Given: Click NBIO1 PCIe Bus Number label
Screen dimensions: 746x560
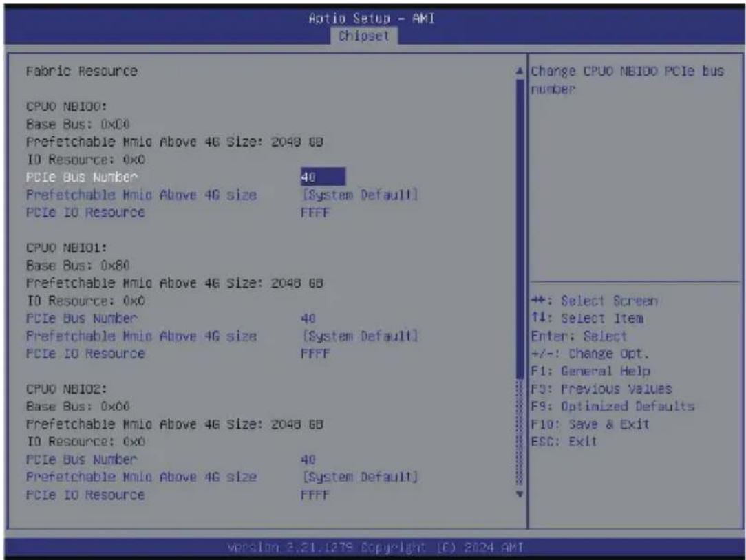Looking at the screenshot, I should pos(81,319).
